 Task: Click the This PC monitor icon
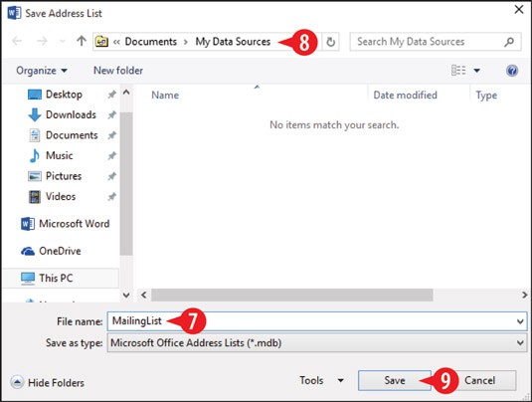(x=28, y=279)
